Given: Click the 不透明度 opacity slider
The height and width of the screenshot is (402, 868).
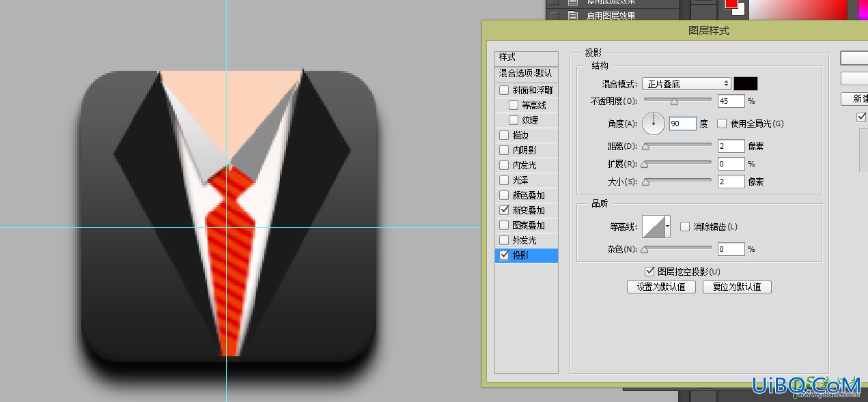Looking at the screenshot, I should click(677, 101).
